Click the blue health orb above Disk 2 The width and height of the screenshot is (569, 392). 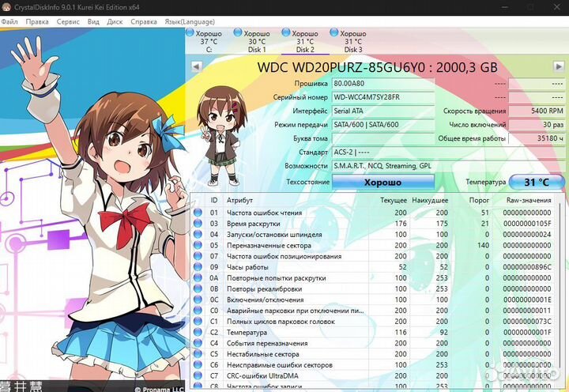click(x=286, y=33)
